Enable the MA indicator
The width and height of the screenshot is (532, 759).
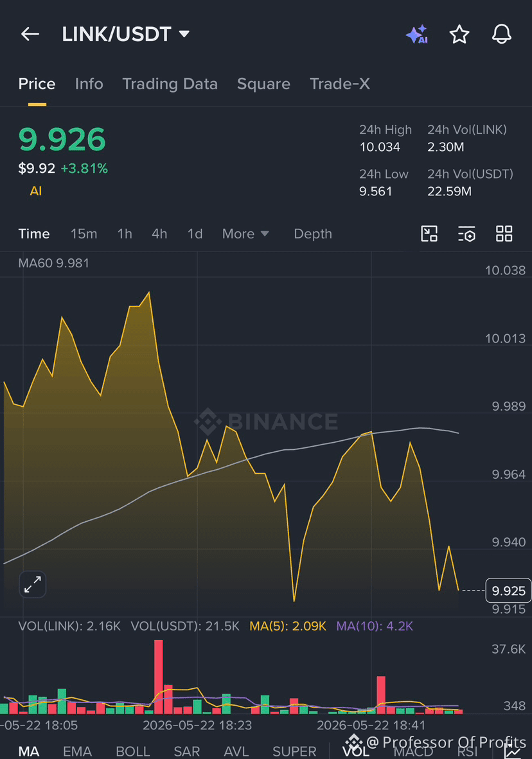(x=28, y=751)
